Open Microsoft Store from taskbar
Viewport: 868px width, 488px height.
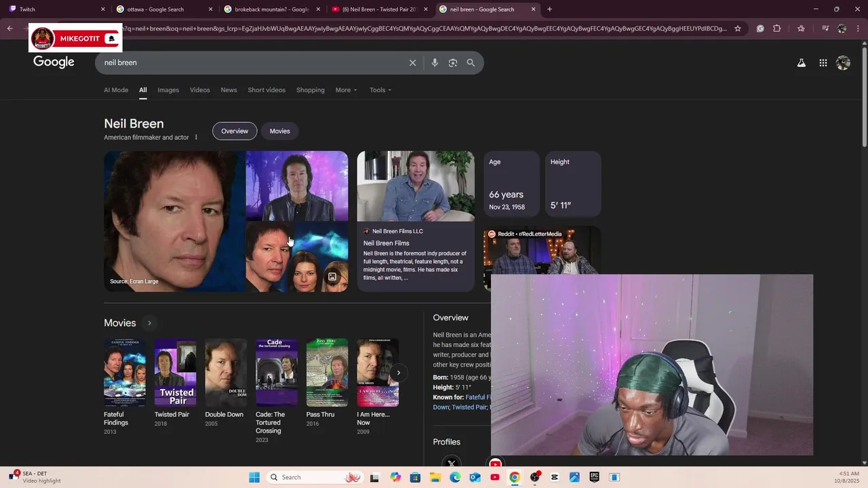[415, 477]
